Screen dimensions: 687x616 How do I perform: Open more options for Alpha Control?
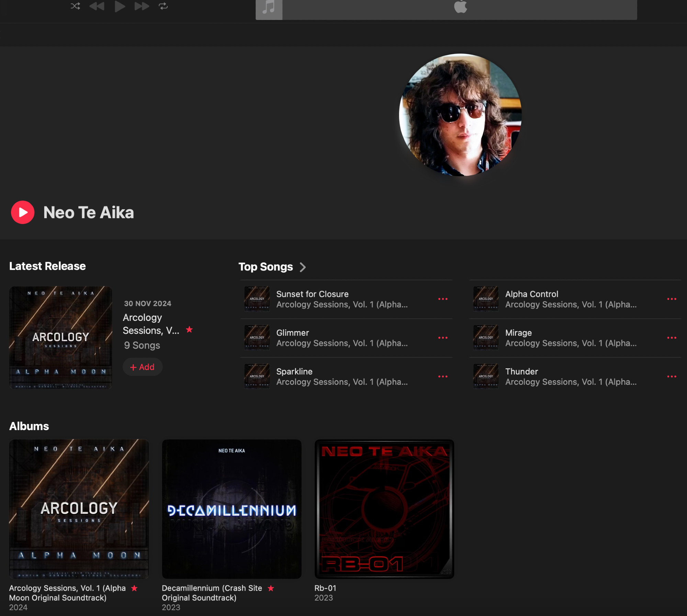pos(672,299)
